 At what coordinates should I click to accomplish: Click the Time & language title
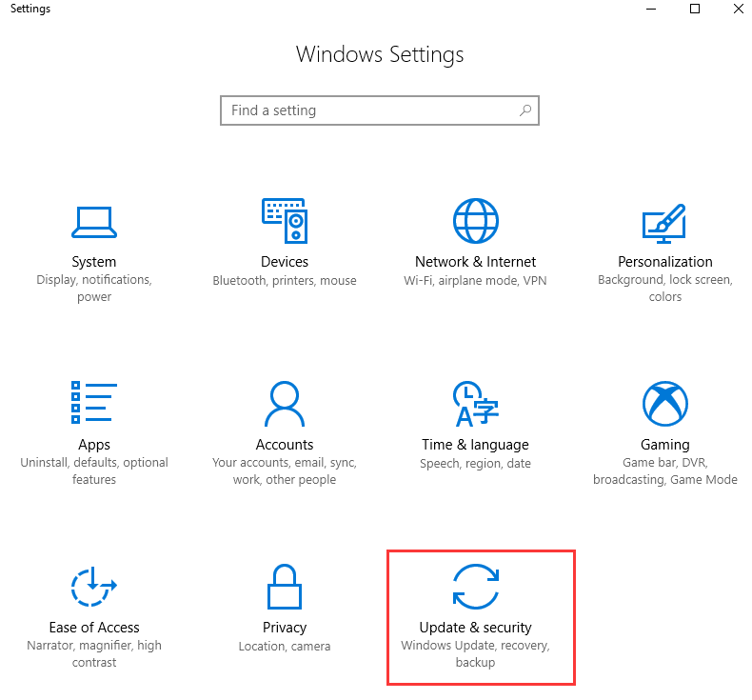(x=475, y=445)
